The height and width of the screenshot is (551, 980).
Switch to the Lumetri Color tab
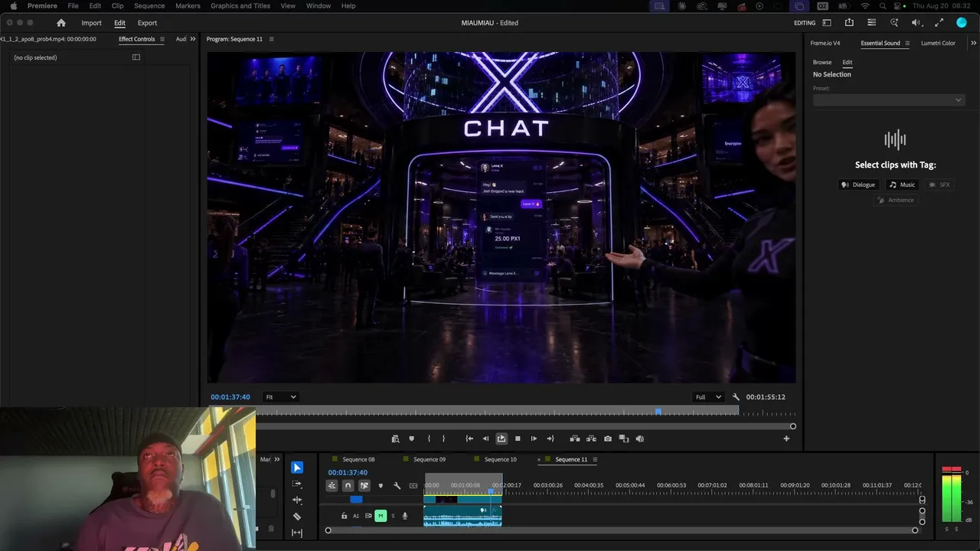[938, 43]
